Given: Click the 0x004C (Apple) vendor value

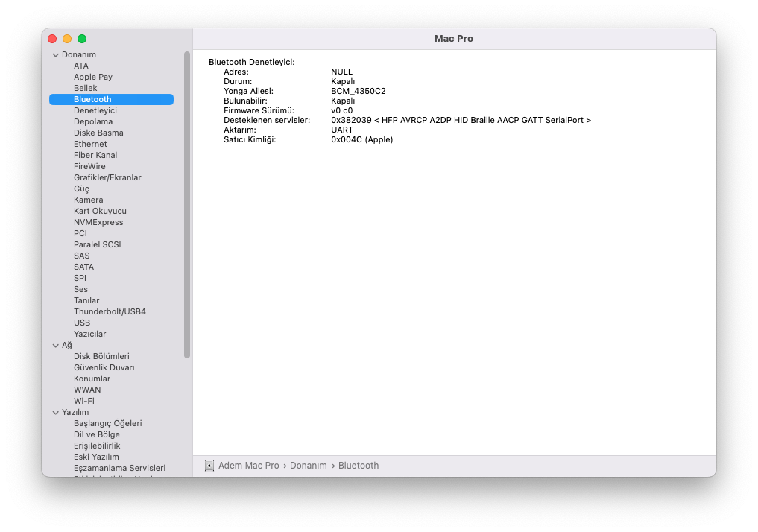Looking at the screenshot, I should 361,139.
